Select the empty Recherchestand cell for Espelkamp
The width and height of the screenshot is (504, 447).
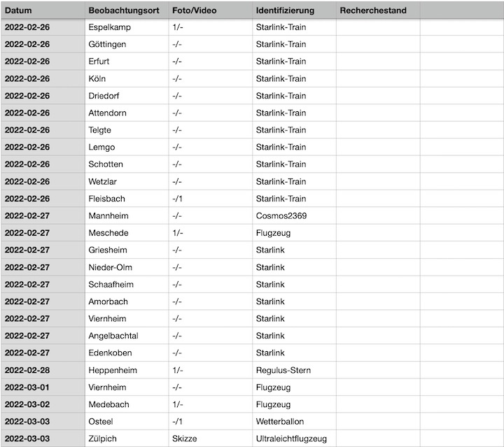378,27
